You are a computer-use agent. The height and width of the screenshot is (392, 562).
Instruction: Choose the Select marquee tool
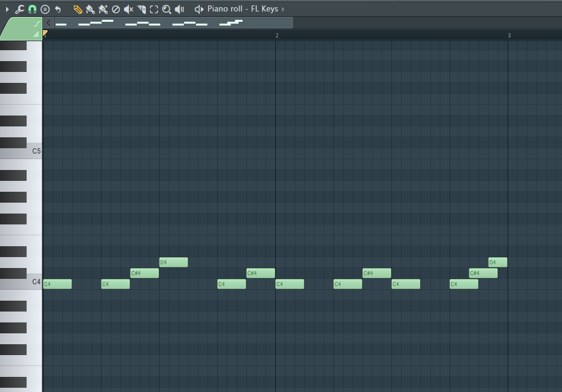[x=154, y=9]
